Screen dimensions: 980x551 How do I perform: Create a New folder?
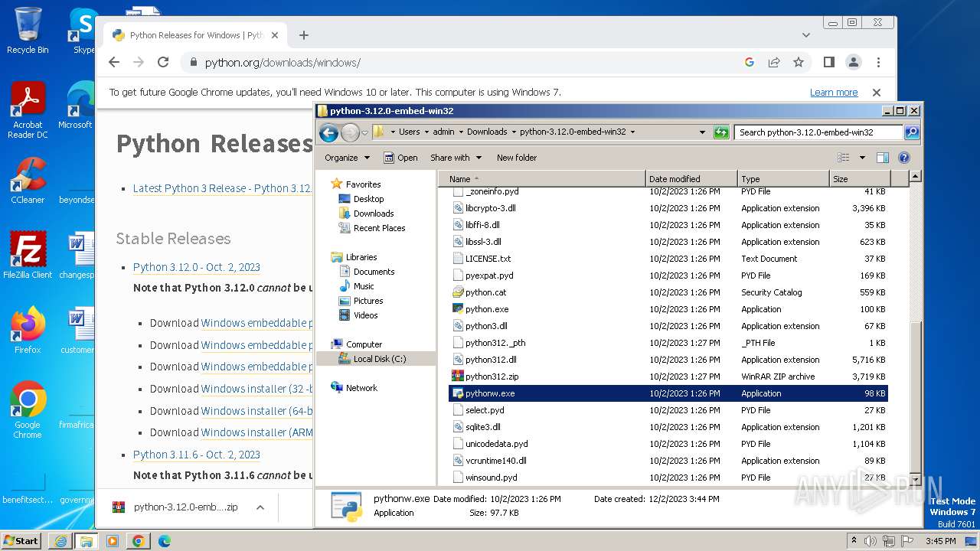click(517, 158)
